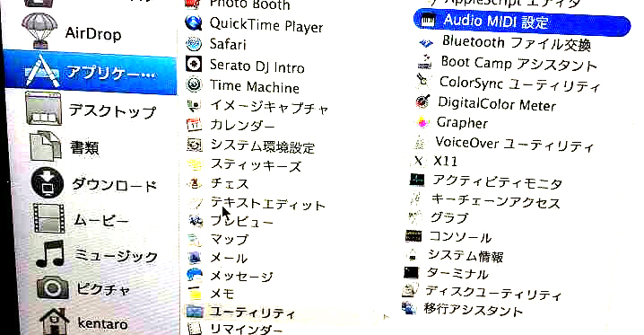Select the Image Capture (イメージキャプチャ) icon
The height and width of the screenshot is (335, 644).
194,106
